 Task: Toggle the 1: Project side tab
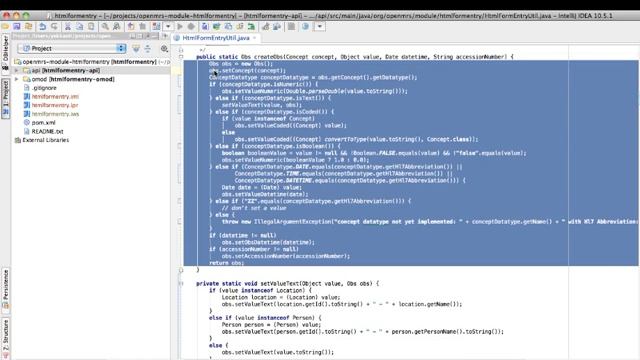[5, 98]
